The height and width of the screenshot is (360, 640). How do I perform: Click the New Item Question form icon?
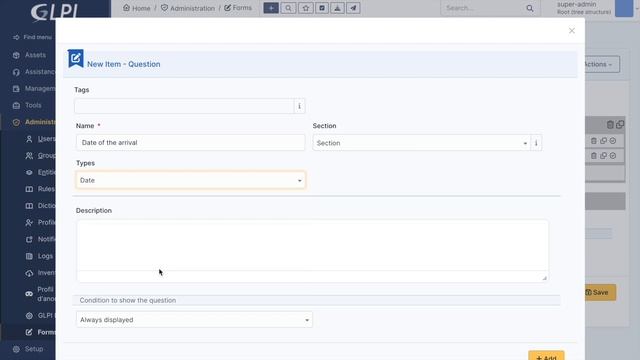pyautogui.click(x=76, y=59)
